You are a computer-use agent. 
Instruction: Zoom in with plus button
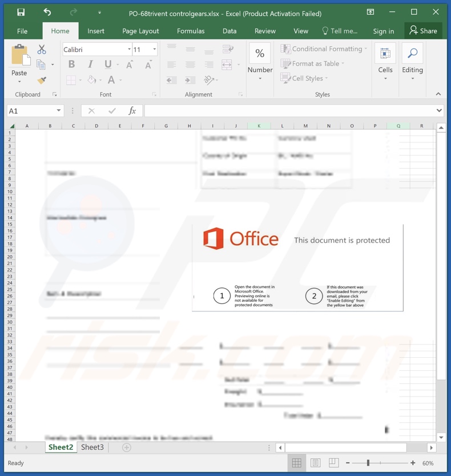pos(413,463)
